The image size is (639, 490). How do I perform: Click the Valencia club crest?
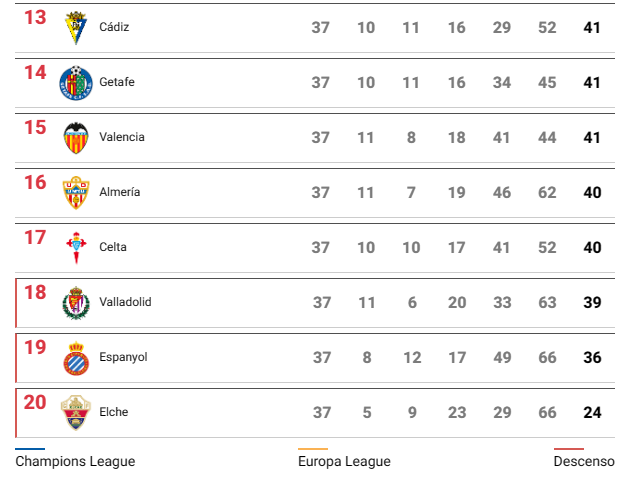tap(76, 138)
